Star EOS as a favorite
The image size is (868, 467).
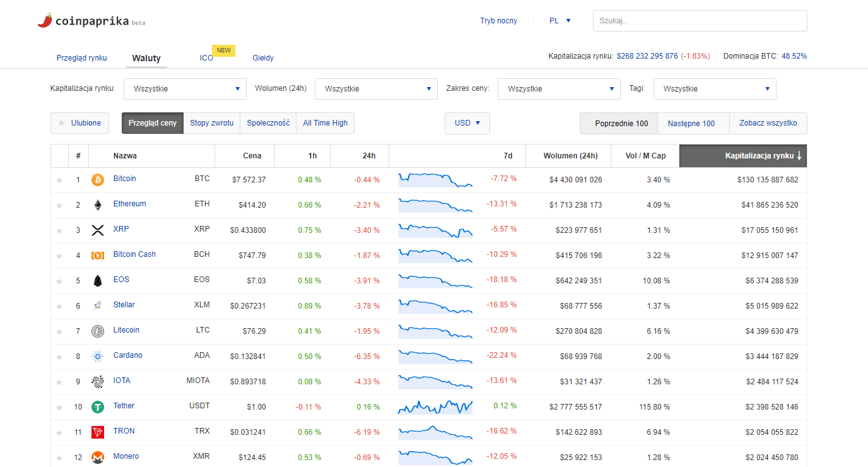tap(59, 281)
